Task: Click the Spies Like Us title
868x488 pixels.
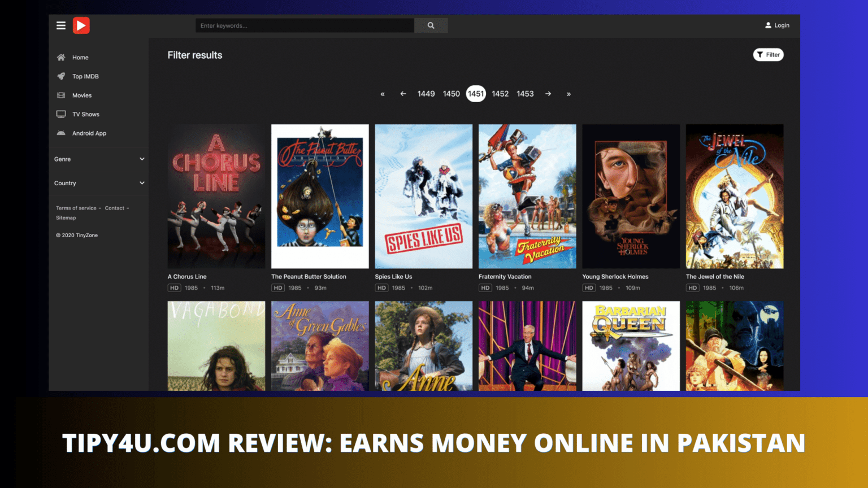Action: [393, 277]
